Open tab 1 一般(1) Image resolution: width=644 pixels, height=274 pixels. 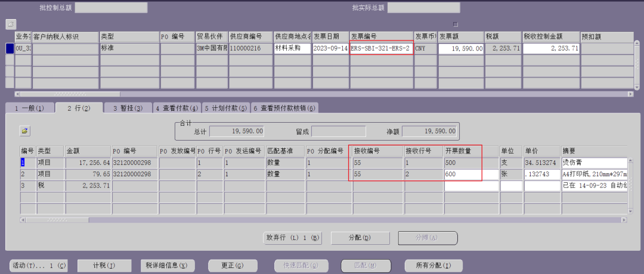tap(30, 108)
